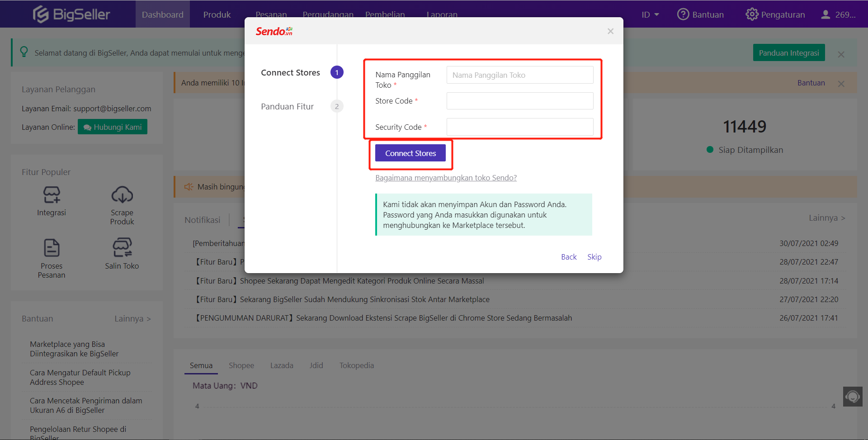
Task: Open the Produk menu
Action: coord(217,14)
